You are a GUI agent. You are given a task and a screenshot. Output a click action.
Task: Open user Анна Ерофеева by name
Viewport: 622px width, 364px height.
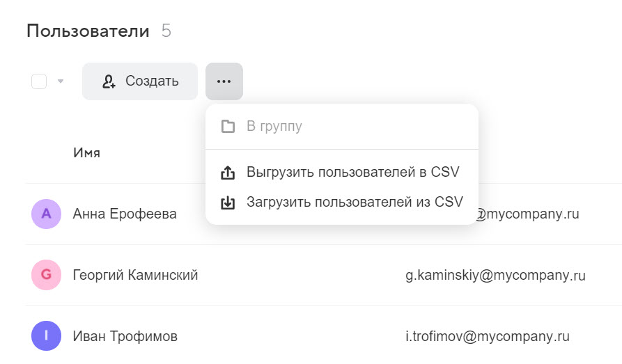124,214
